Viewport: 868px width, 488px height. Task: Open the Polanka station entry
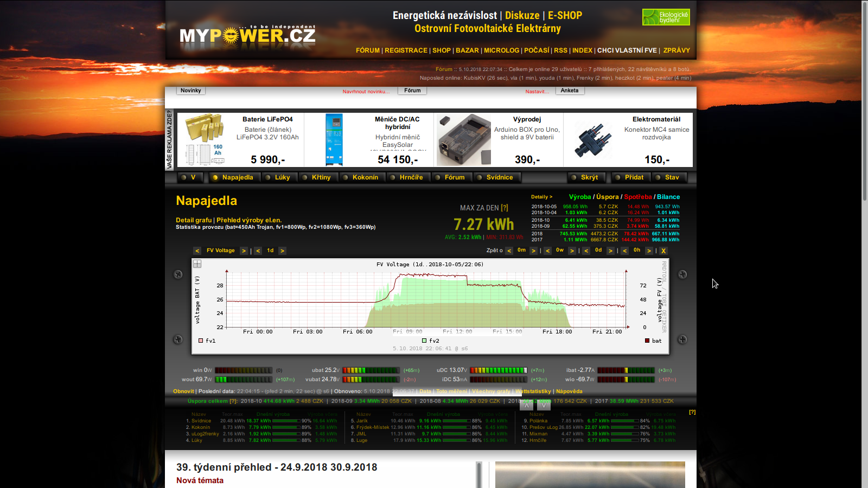click(539, 421)
